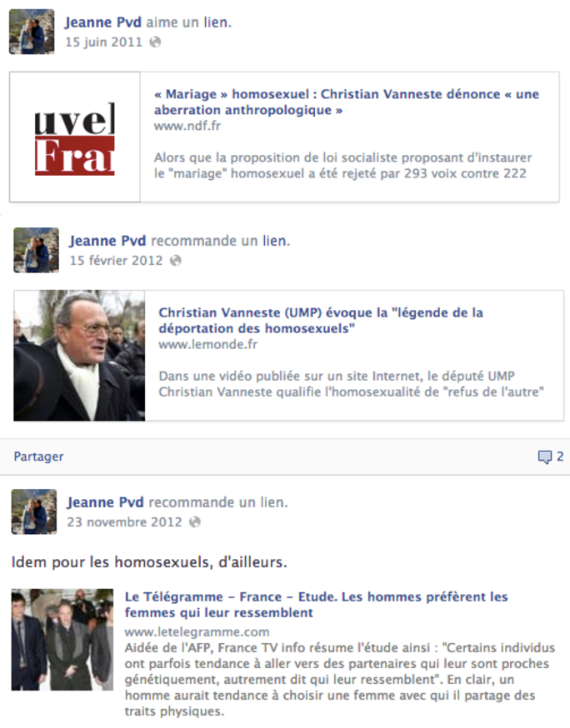Click Jeanne Pvd avatar on the first post
This screenshot has width=570, height=728.
pyautogui.click(x=32, y=32)
